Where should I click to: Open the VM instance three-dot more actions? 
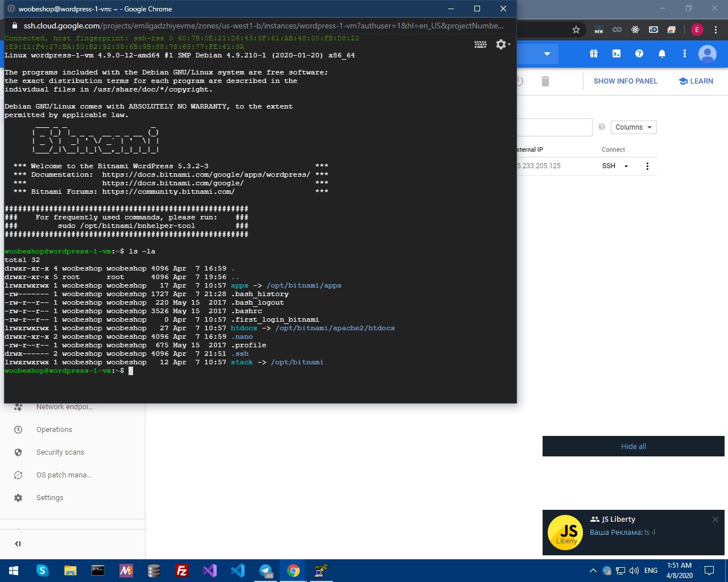click(x=647, y=166)
